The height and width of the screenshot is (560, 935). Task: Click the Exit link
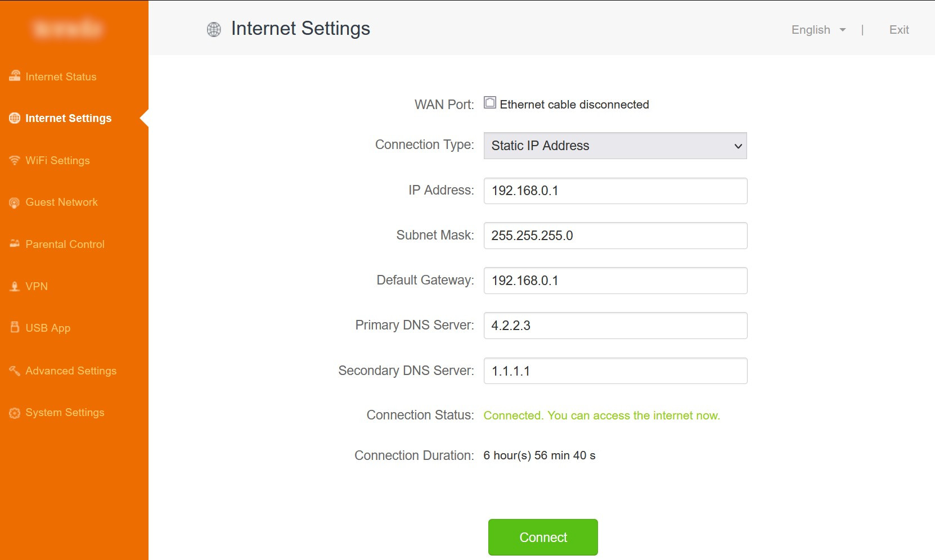coord(898,30)
